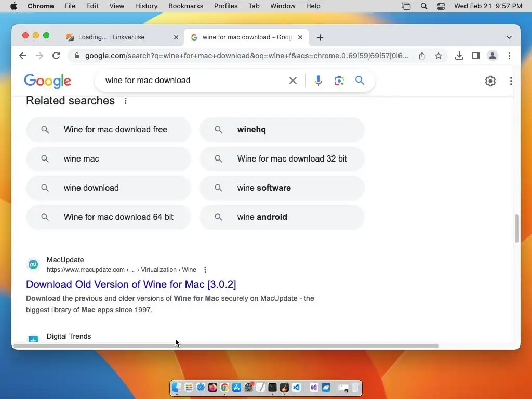Image resolution: width=532 pixels, height=399 pixels.
Task: Choose the 'wine software' related search
Action: click(x=282, y=188)
